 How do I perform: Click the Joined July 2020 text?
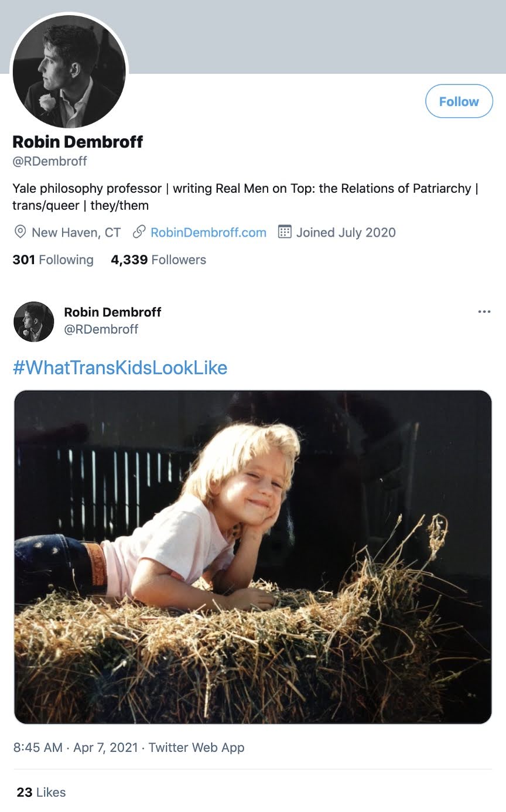[x=346, y=233]
